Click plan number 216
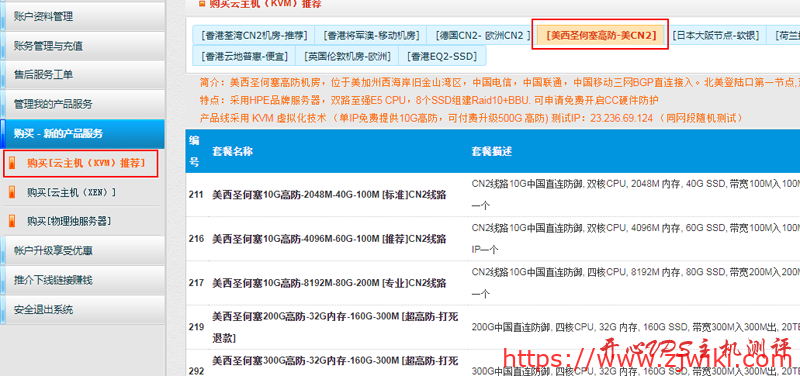Viewport: 800px width, 376px height. point(196,239)
